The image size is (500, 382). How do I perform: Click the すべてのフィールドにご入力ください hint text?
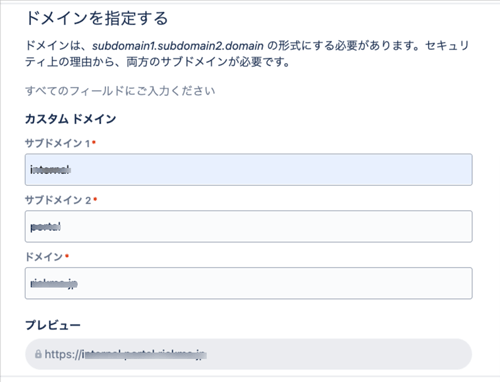(x=120, y=91)
